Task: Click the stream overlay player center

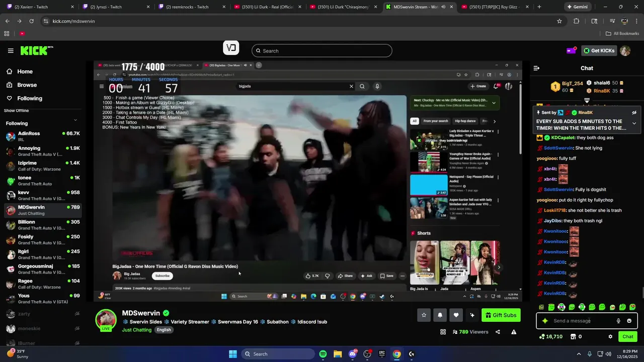Action: [x=308, y=181]
